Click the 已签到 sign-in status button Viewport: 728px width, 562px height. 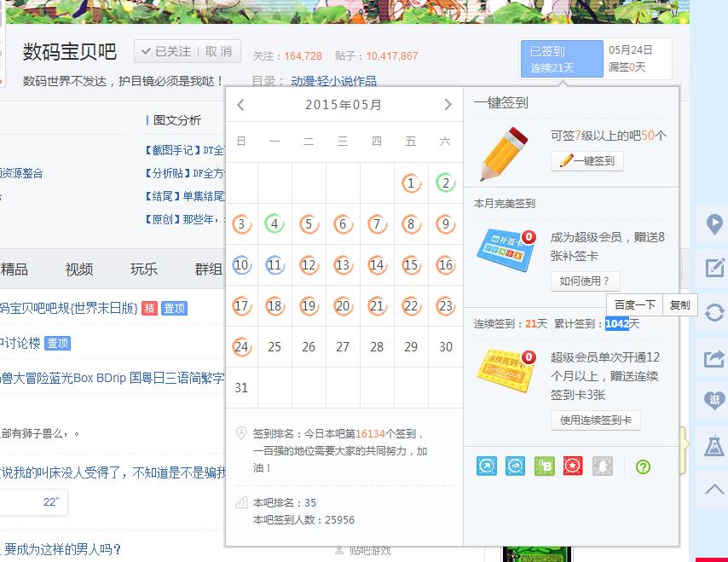562,59
